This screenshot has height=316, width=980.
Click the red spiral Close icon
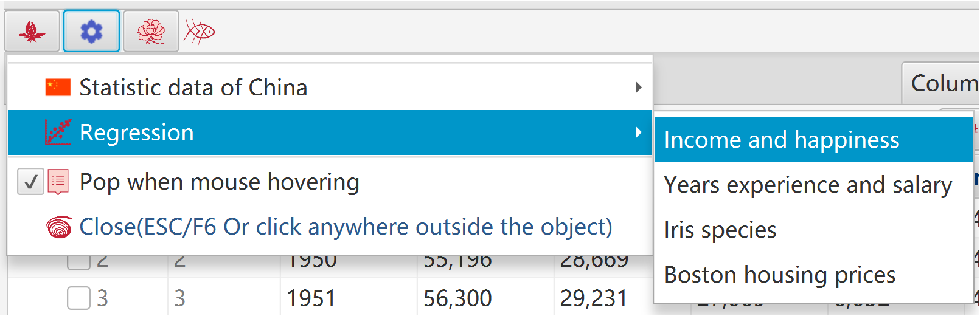(58, 227)
